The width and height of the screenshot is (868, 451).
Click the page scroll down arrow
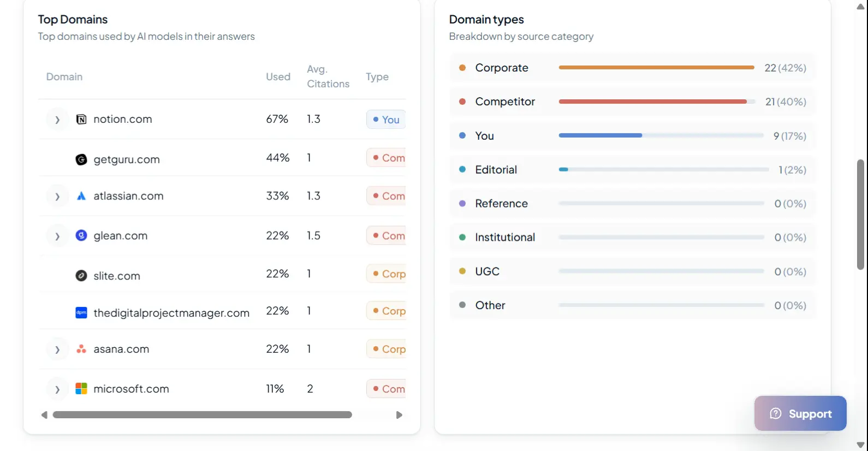[x=861, y=445]
